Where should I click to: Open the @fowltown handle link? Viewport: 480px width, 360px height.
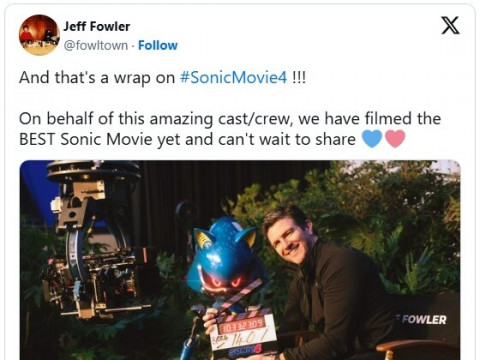pyautogui.click(x=95, y=45)
